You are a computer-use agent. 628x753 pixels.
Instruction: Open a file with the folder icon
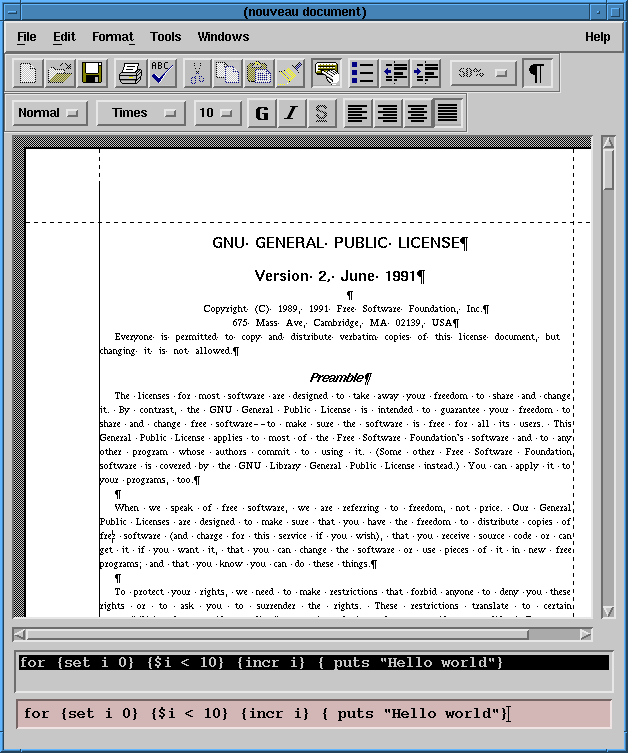point(60,73)
